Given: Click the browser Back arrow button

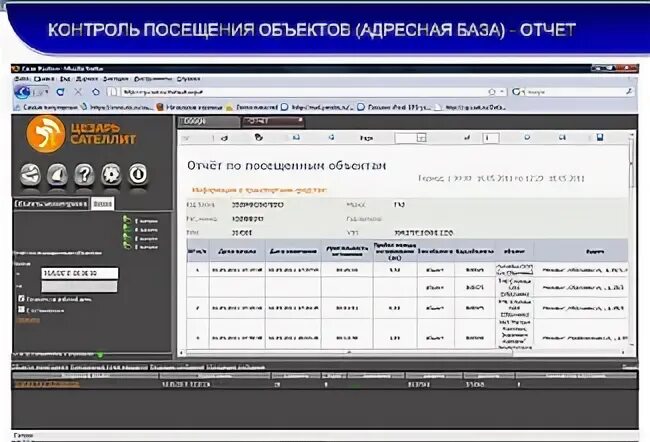Looking at the screenshot, I should pos(23,92).
